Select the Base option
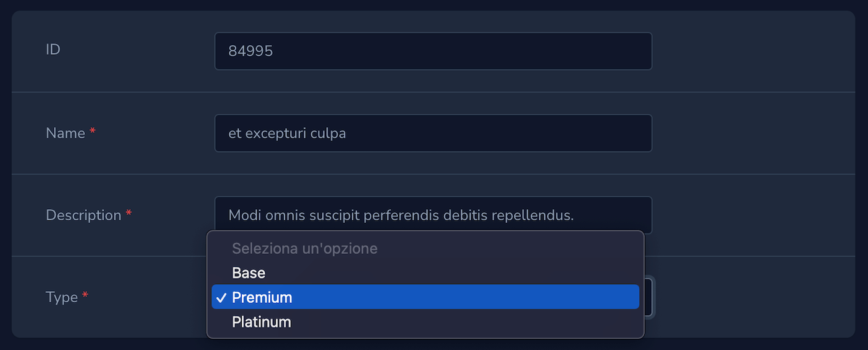The image size is (868, 350). click(249, 273)
